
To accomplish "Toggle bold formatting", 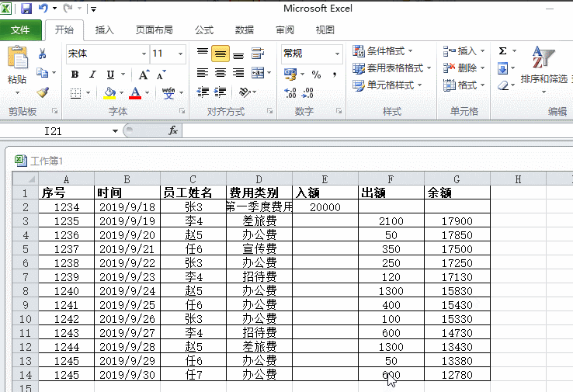I will point(75,75).
